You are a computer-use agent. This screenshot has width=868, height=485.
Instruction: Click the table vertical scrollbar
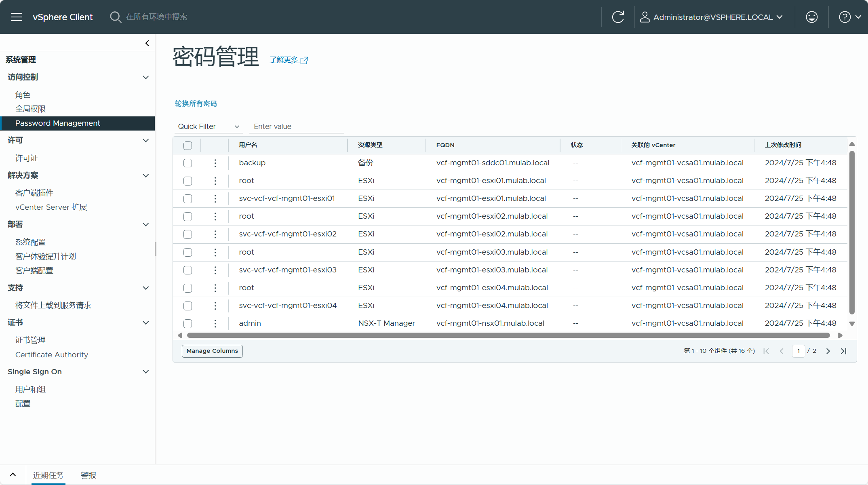(x=852, y=232)
